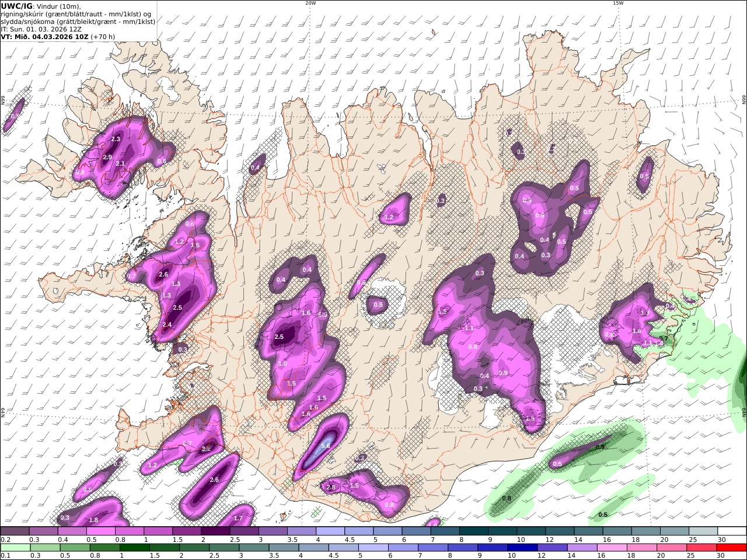Image resolution: width=747 pixels, height=560 pixels.
Task: Select lavender snow swatch between 4 and 4.5
Action: [x=330, y=531]
